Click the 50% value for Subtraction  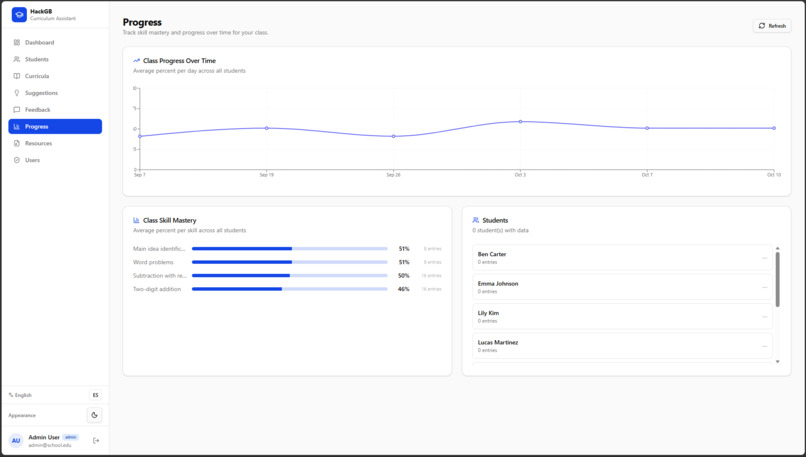(404, 276)
